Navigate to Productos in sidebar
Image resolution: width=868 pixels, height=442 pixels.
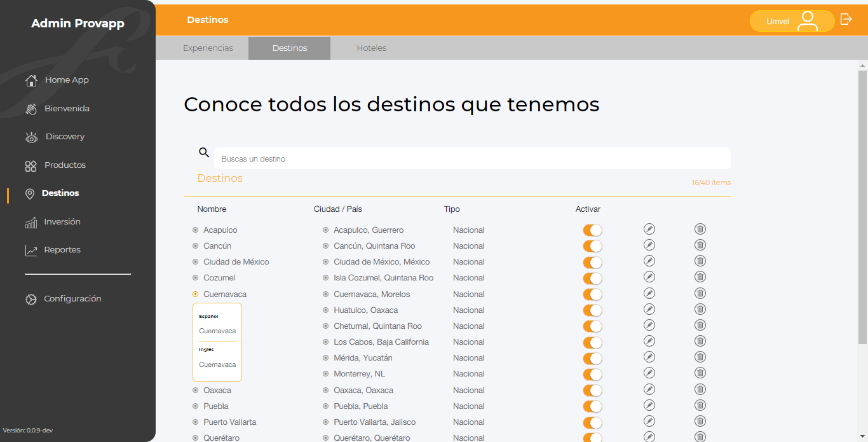(65, 165)
